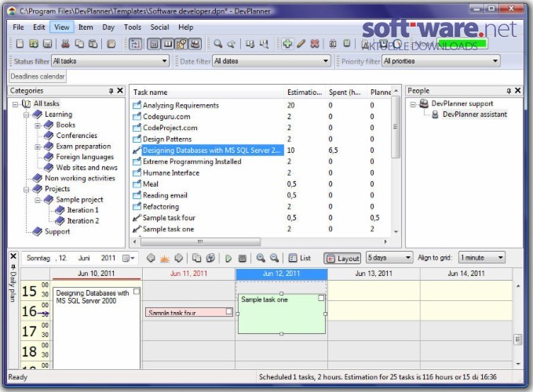Click the Stop timer square icon
This screenshot has width=533, height=392.
[x=242, y=258]
